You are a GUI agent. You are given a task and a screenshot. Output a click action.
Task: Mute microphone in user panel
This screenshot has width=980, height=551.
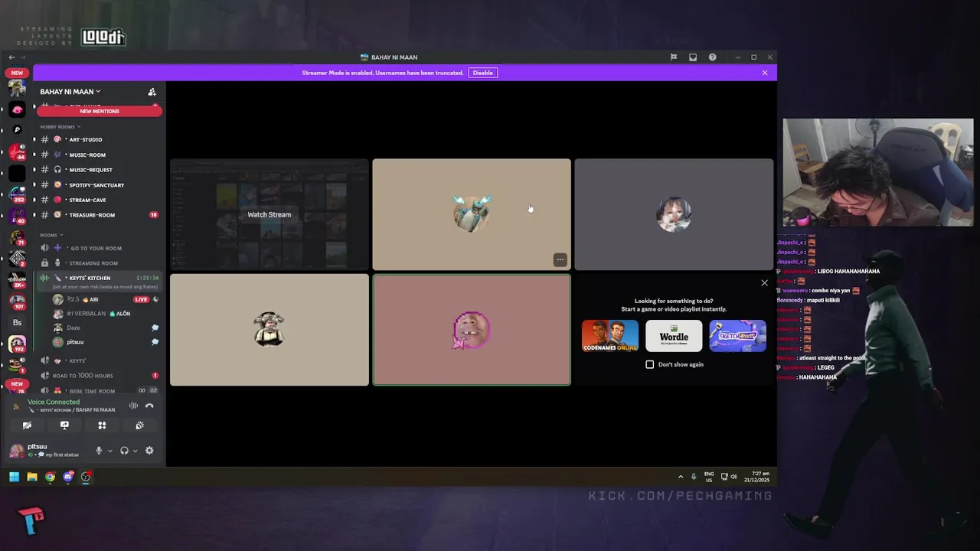98,451
